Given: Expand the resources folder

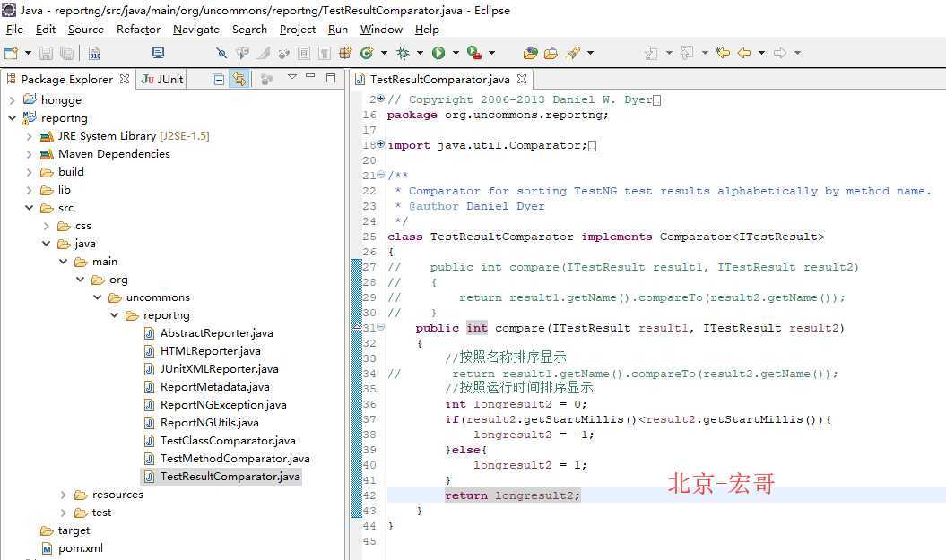Looking at the screenshot, I should (64, 495).
